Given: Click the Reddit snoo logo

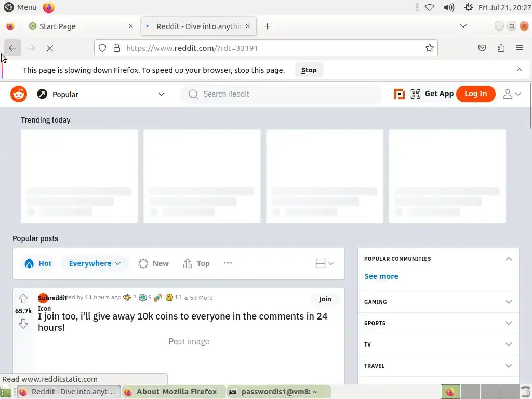Looking at the screenshot, I should coord(19,94).
